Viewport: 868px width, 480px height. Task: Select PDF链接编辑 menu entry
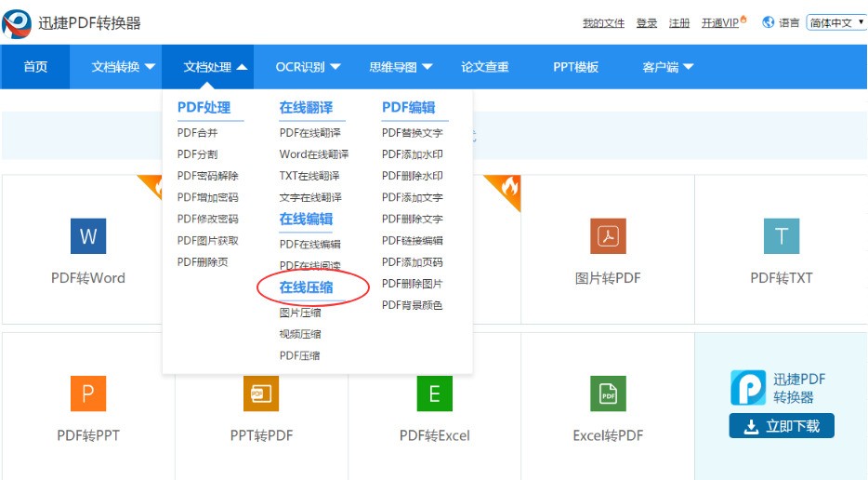[413, 241]
